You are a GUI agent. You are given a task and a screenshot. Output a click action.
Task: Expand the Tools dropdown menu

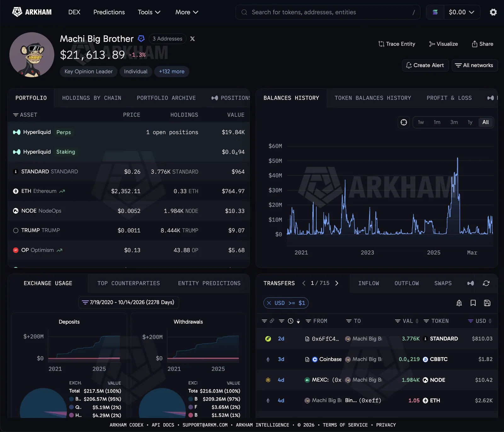coord(149,12)
